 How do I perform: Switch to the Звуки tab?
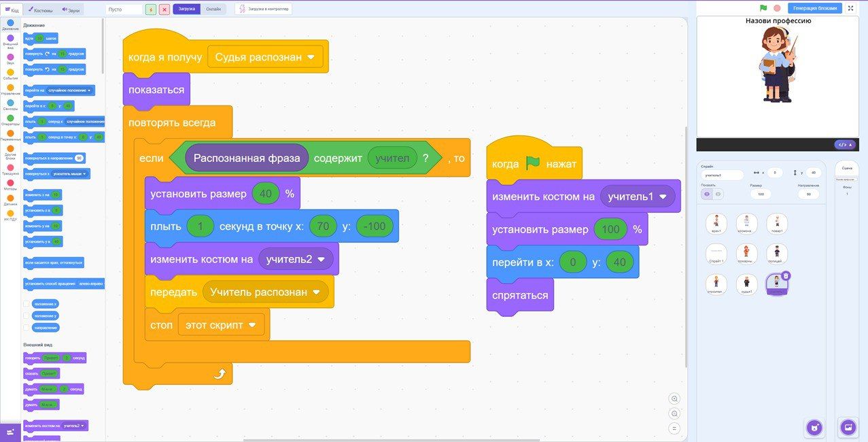tap(71, 10)
